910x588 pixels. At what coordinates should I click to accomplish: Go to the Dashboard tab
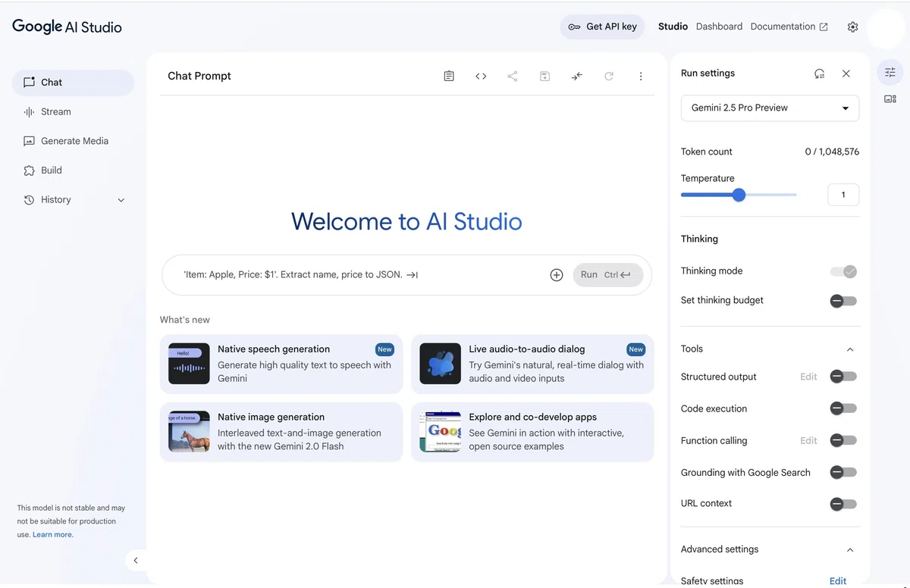pos(719,27)
